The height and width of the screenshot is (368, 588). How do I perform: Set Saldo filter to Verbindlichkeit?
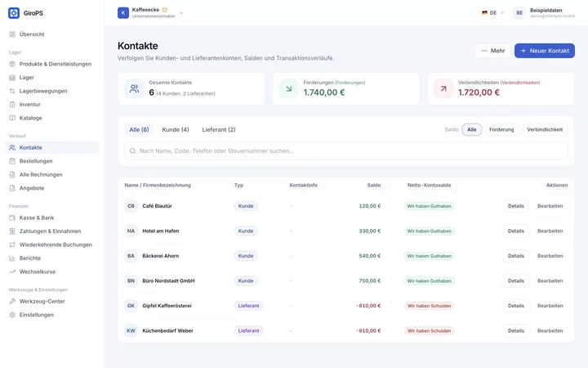(545, 129)
